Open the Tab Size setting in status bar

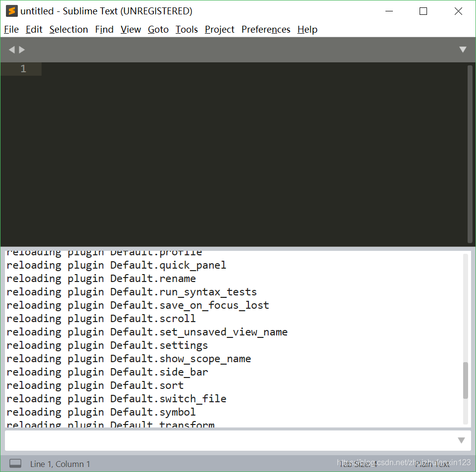(358, 464)
